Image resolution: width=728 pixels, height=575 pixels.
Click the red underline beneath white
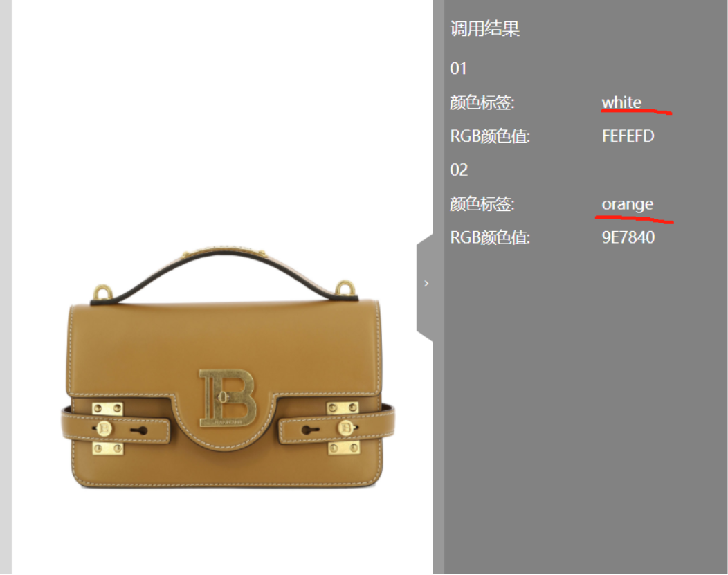pyautogui.click(x=637, y=111)
